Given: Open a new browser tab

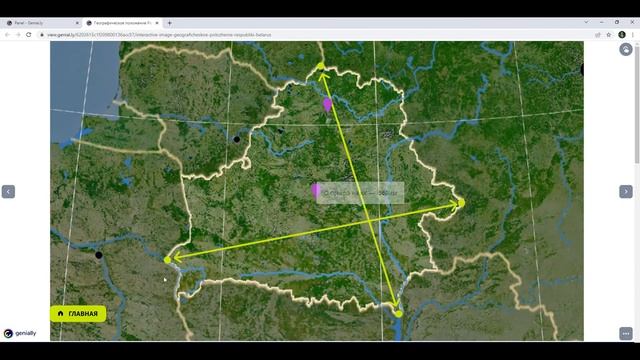Looking at the screenshot, I should 169,23.
